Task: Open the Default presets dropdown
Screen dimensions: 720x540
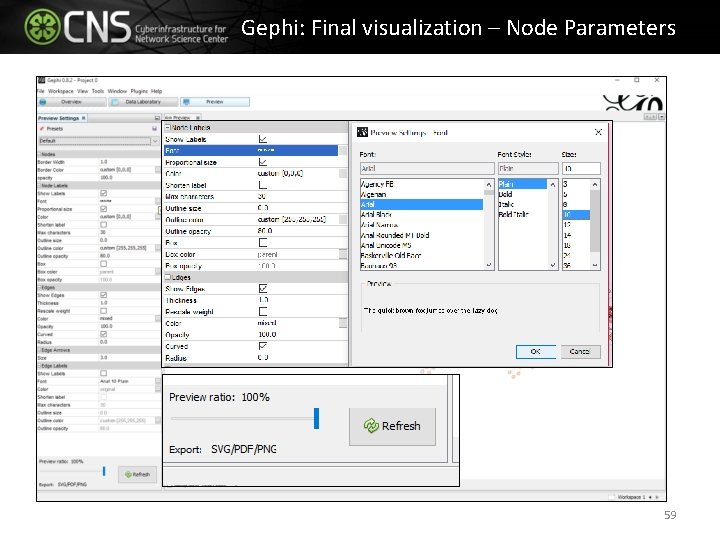Action: (x=155, y=141)
